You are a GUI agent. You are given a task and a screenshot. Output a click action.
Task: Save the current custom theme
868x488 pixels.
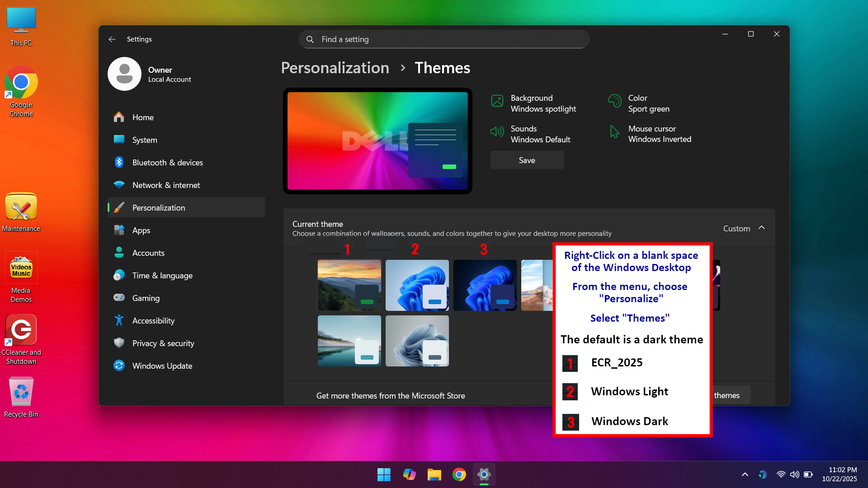tap(527, 160)
